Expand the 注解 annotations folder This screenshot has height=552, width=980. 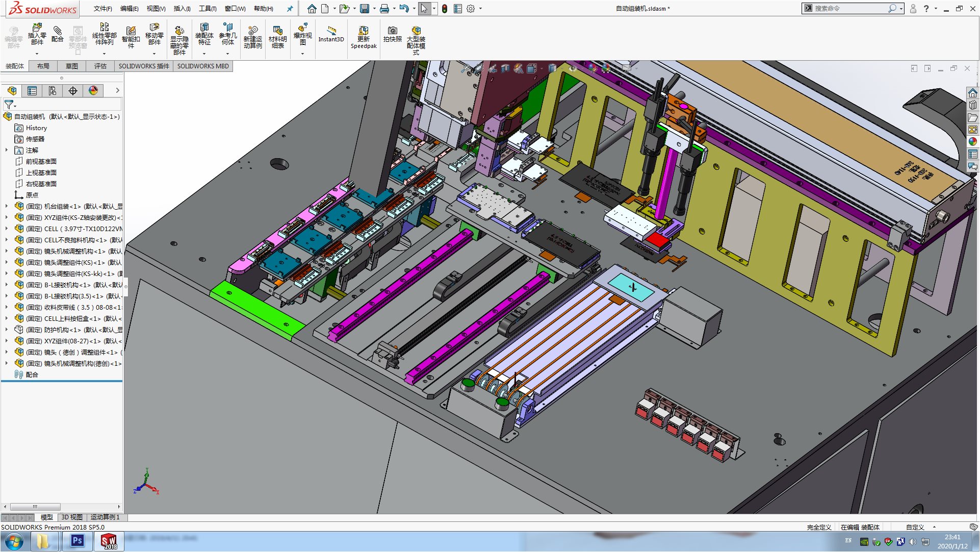(7, 150)
